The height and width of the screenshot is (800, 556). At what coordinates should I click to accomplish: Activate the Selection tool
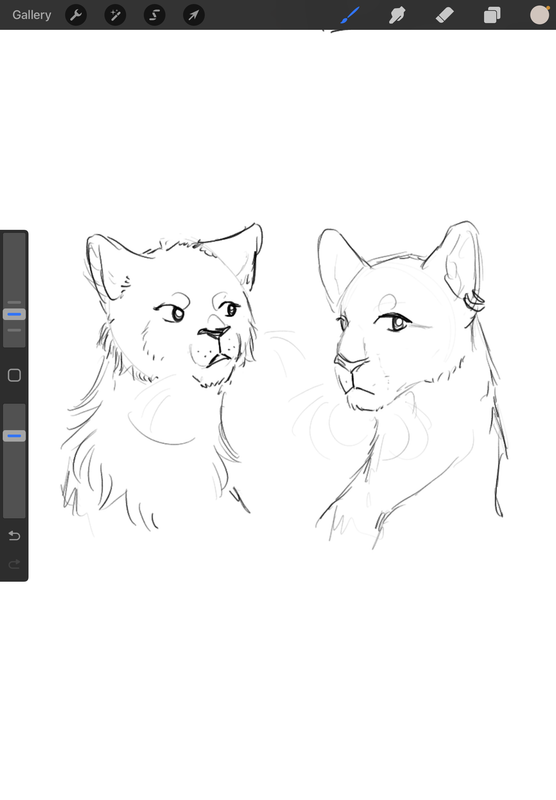(x=155, y=15)
